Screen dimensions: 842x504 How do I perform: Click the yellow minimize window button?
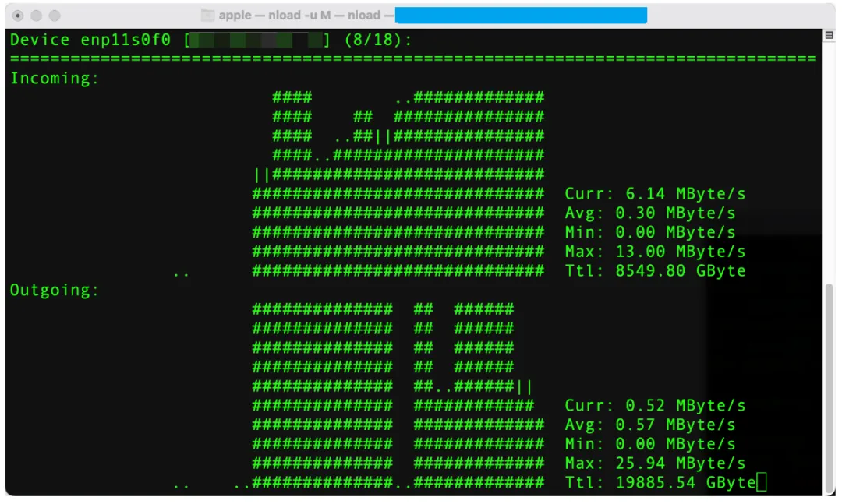pos(36,16)
